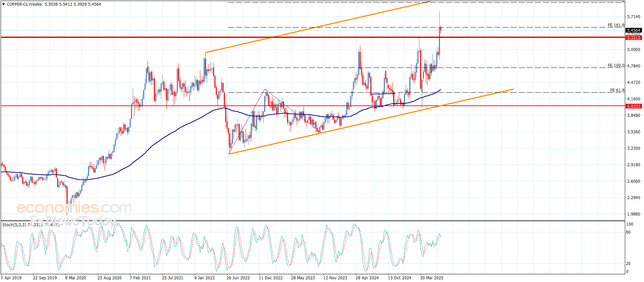Select the lower orange channel trendline
644x282 pixels.
[x=371, y=122]
